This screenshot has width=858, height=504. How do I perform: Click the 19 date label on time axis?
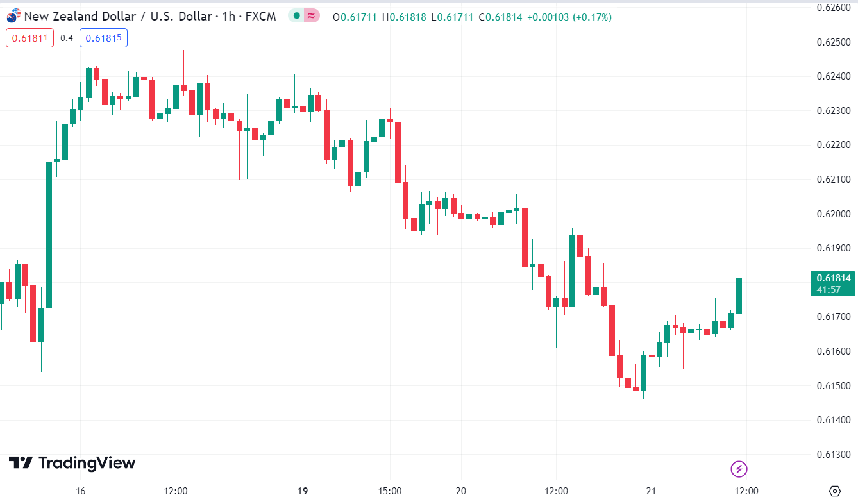303,491
